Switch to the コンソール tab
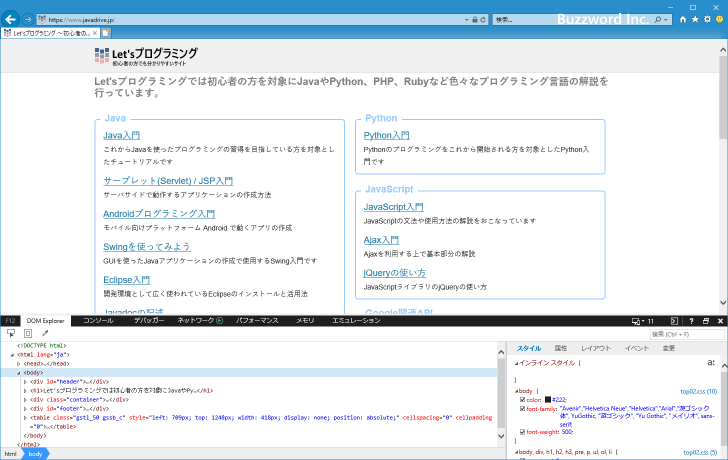The width and height of the screenshot is (728, 460). click(98, 321)
